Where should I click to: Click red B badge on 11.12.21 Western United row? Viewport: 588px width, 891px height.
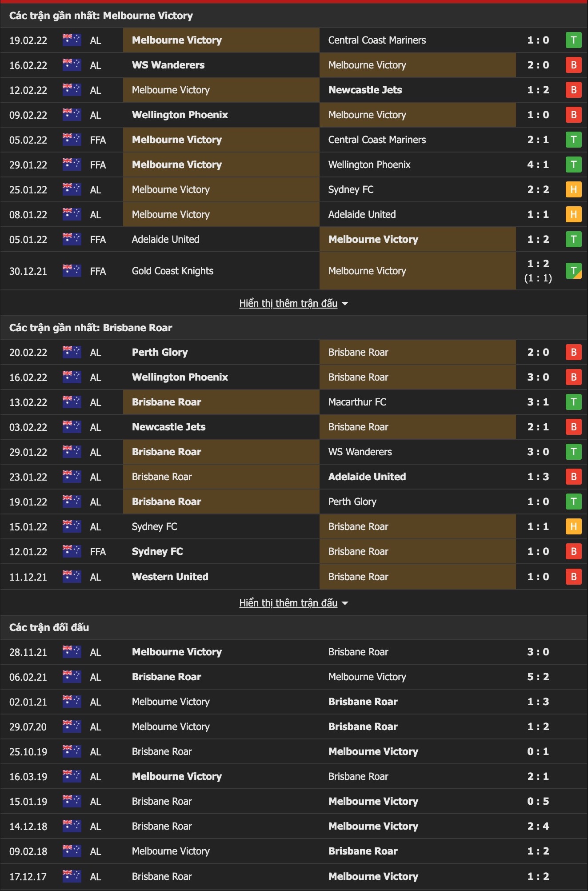(573, 577)
